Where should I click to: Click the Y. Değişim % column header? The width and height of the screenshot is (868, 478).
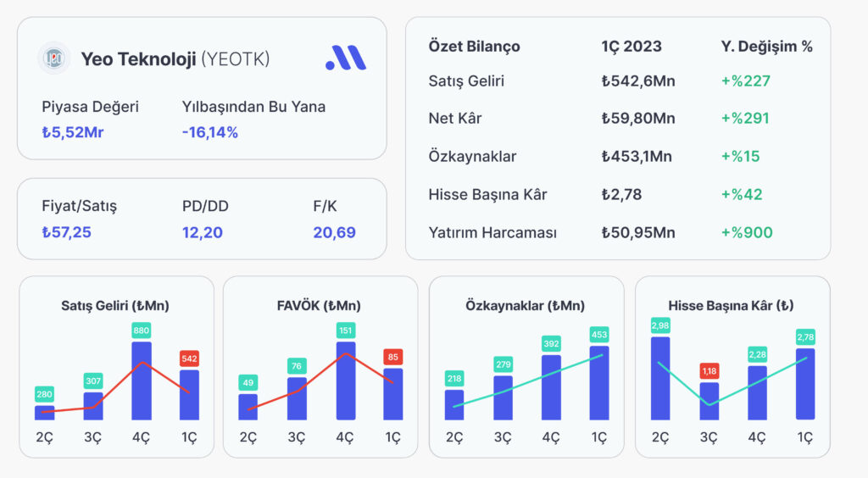pyautogui.click(x=766, y=47)
